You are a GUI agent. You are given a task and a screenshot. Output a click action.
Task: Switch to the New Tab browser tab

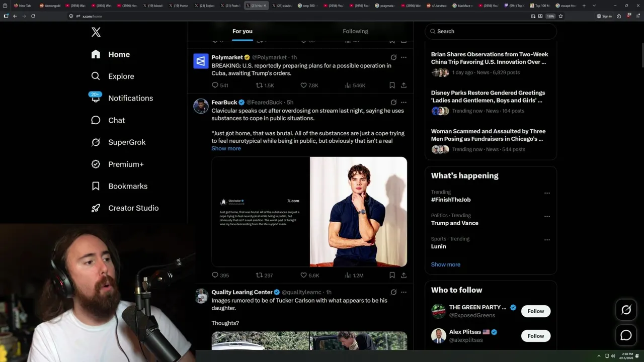click(x=23, y=6)
